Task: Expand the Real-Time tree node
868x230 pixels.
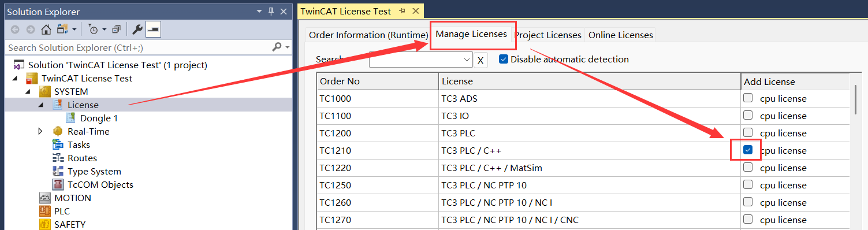Action: (40, 131)
